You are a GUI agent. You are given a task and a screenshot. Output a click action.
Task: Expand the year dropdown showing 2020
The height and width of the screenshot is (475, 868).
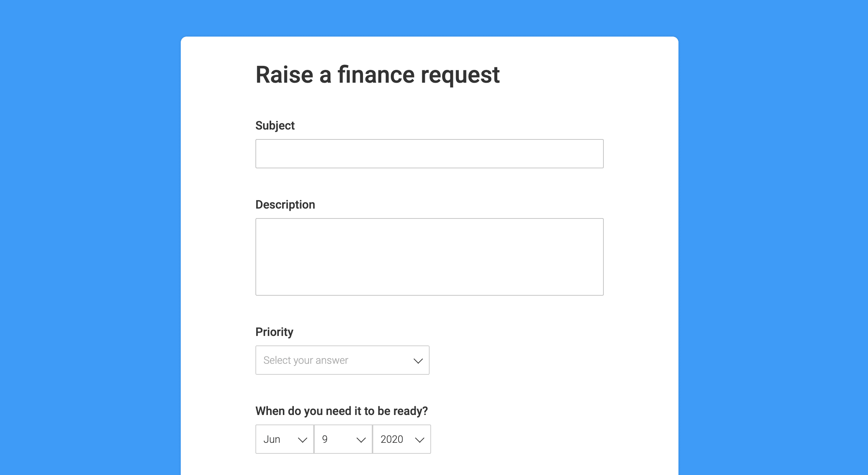pyautogui.click(x=401, y=439)
